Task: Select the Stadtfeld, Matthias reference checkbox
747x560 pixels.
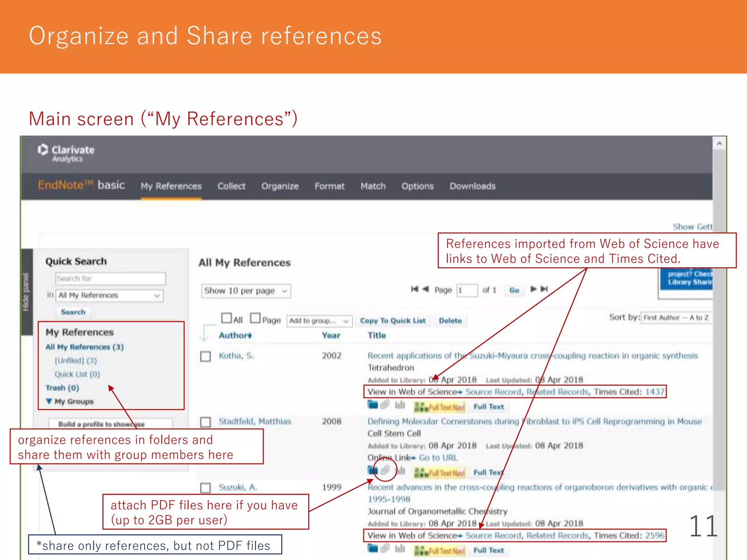Action: pyautogui.click(x=206, y=422)
